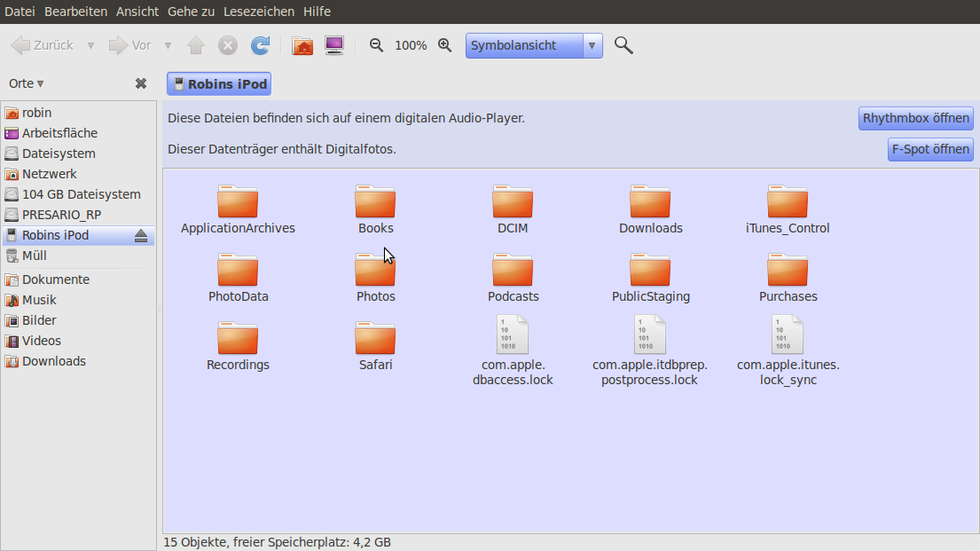The width and height of the screenshot is (980, 551).
Task: Select the Purchases folder icon
Action: [x=788, y=270]
